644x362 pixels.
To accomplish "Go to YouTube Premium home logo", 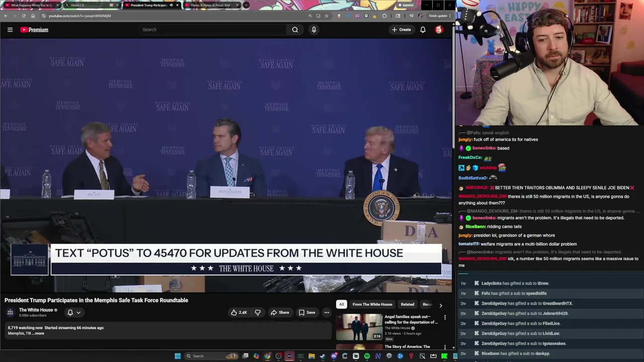I will click(34, 30).
